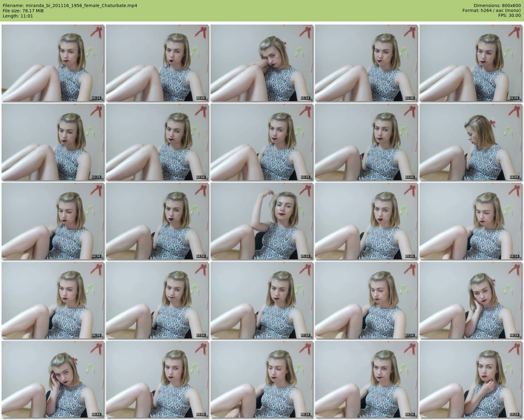Open the thumbnail at 01:14
This screenshot has width=524, height=420.
coord(262,63)
